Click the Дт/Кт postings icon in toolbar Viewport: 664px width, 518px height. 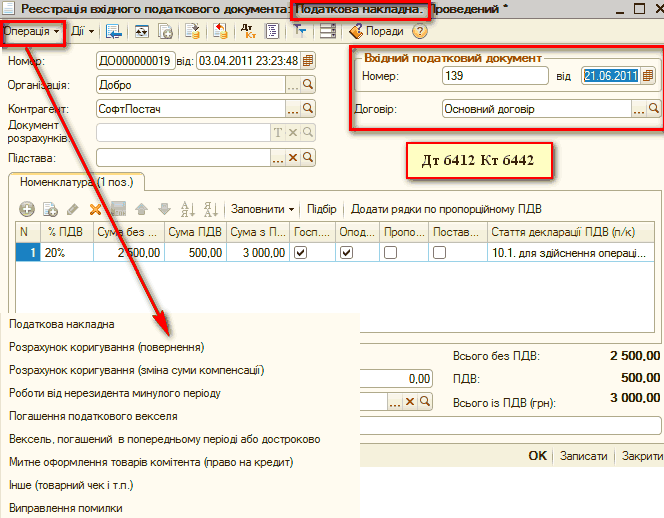click(x=248, y=31)
